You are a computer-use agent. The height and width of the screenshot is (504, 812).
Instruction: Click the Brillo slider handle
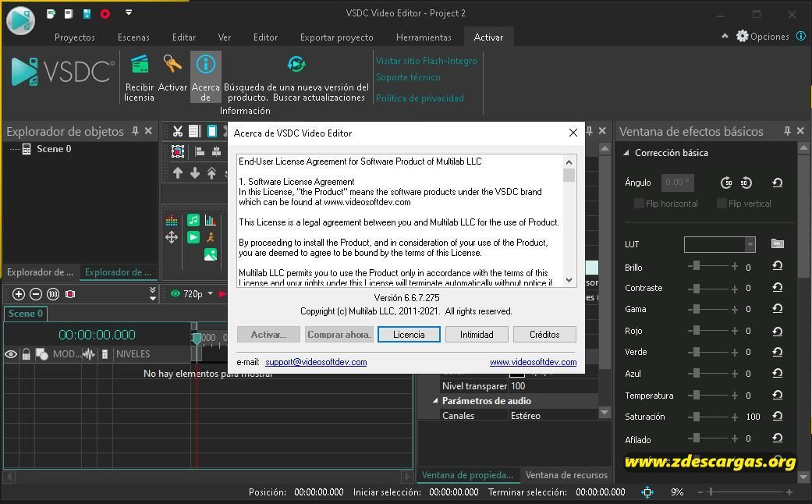coord(697,266)
